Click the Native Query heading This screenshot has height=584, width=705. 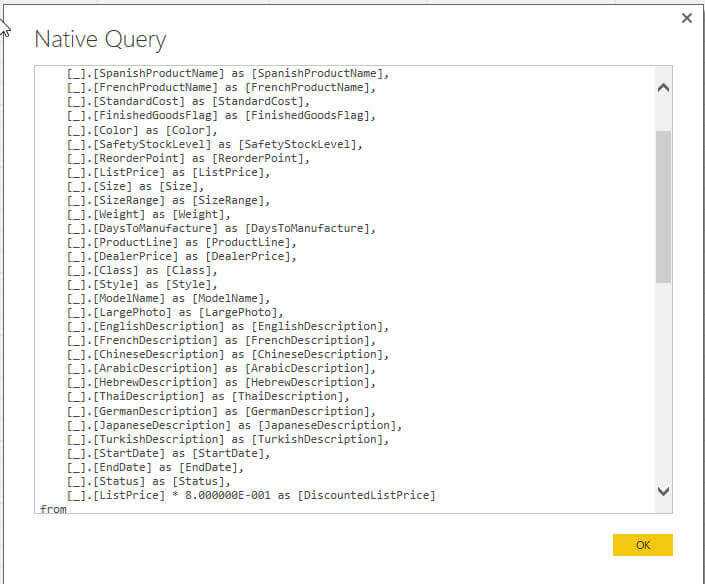(x=100, y=39)
